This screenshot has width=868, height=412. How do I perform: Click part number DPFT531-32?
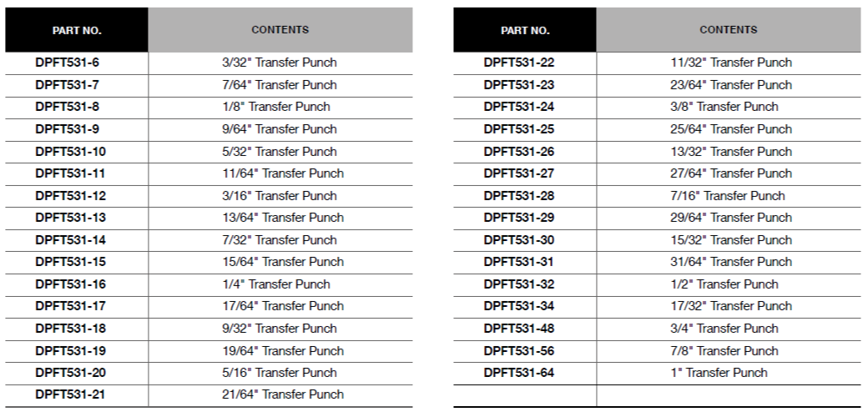pyautogui.click(x=519, y=284)
